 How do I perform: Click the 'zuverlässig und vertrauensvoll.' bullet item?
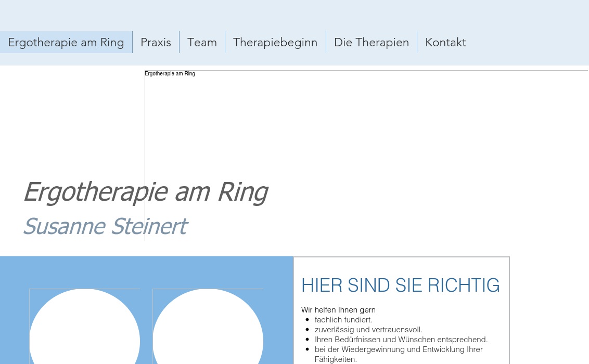pos(368,330)
